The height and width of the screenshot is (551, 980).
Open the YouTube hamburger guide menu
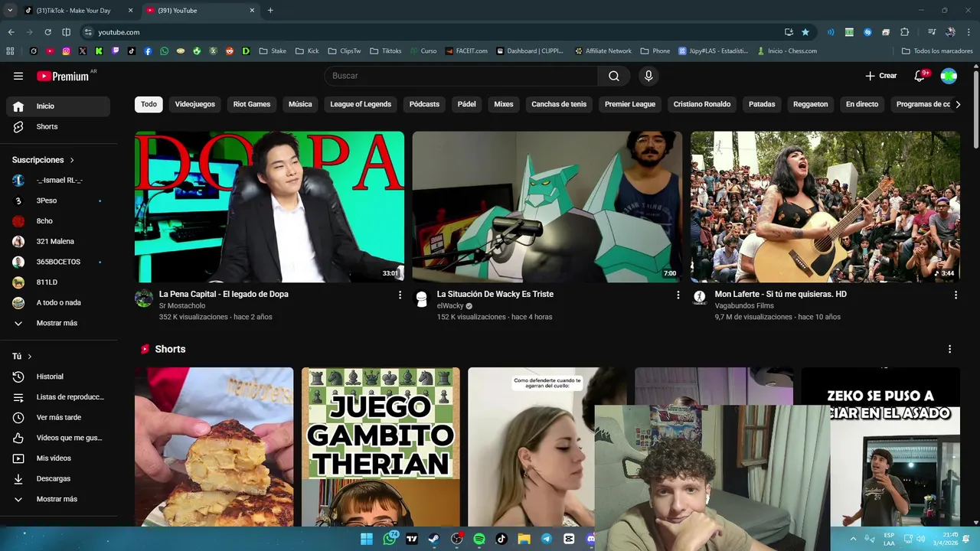[x=18, y=76]
